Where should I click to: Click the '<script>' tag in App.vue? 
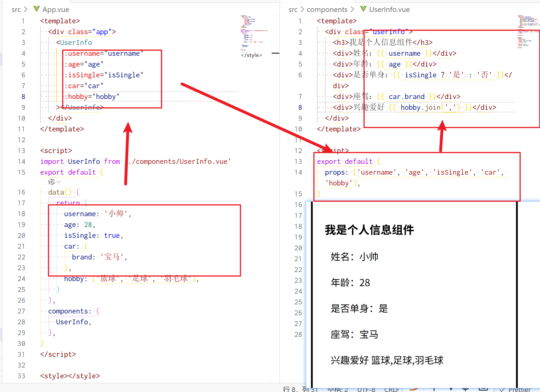point(56,151)
